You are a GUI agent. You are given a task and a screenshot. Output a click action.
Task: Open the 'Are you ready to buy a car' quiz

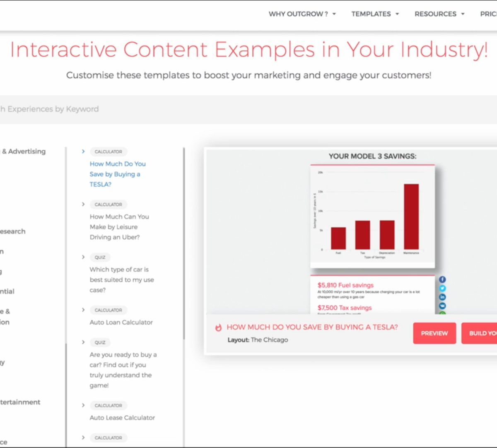point(123,370)
